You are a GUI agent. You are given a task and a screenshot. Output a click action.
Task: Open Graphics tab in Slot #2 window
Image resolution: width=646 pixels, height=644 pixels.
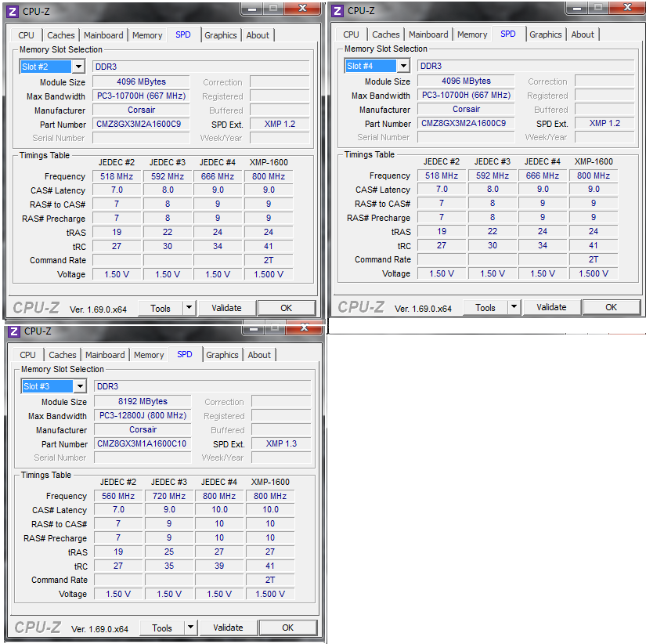click(221, 35)
